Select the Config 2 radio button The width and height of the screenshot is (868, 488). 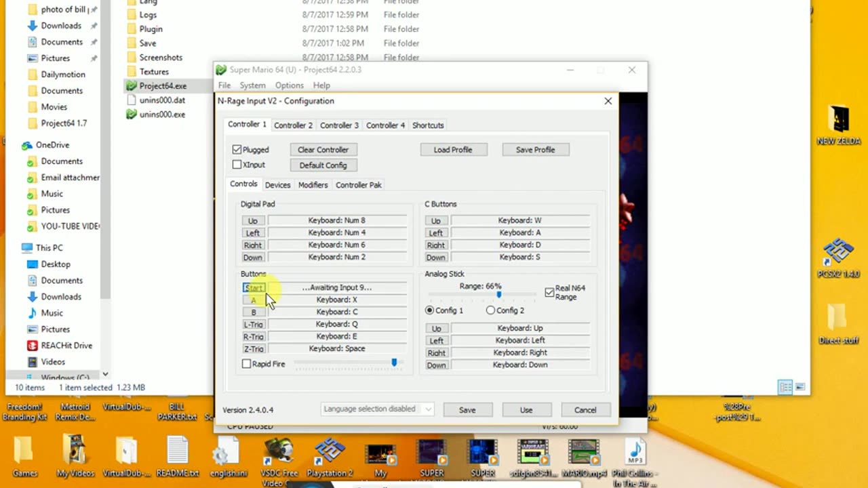(490, 310)
